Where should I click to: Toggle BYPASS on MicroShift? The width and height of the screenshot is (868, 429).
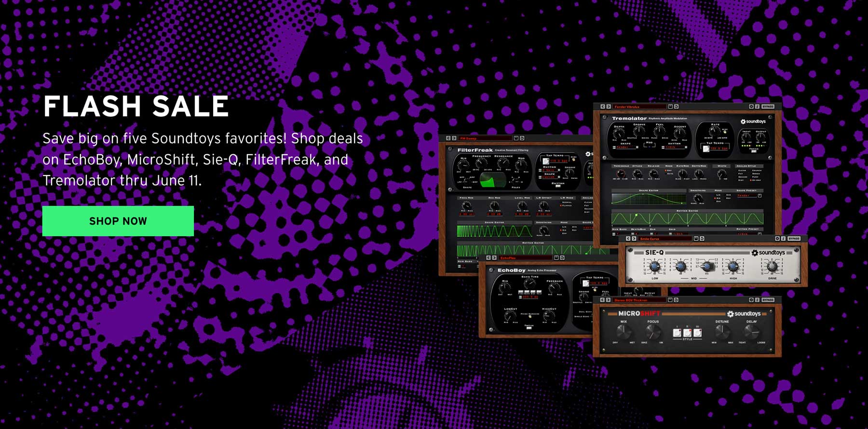[768, 300]
